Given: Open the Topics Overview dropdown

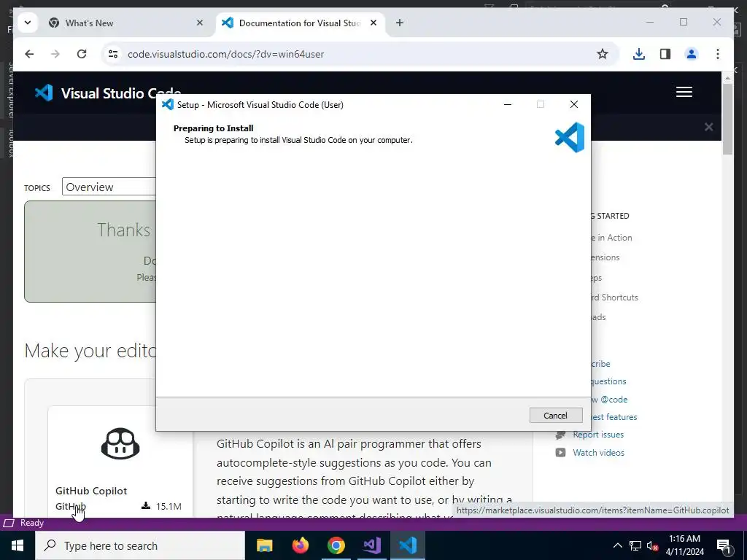Looking at the screenshot, I should pos(109,187).
